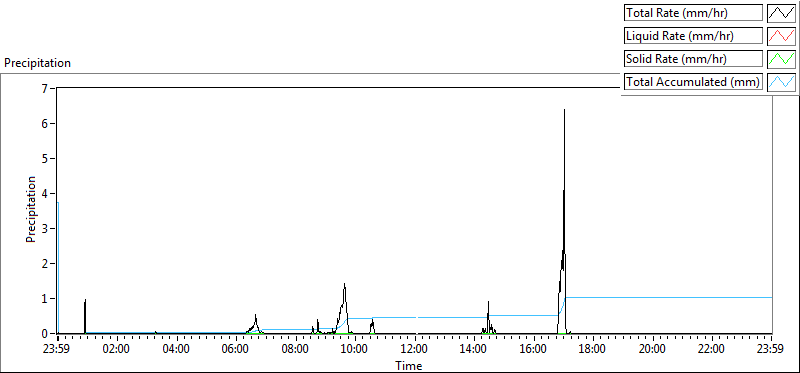Click the rate peak just before 10:00

coord(344,309)
